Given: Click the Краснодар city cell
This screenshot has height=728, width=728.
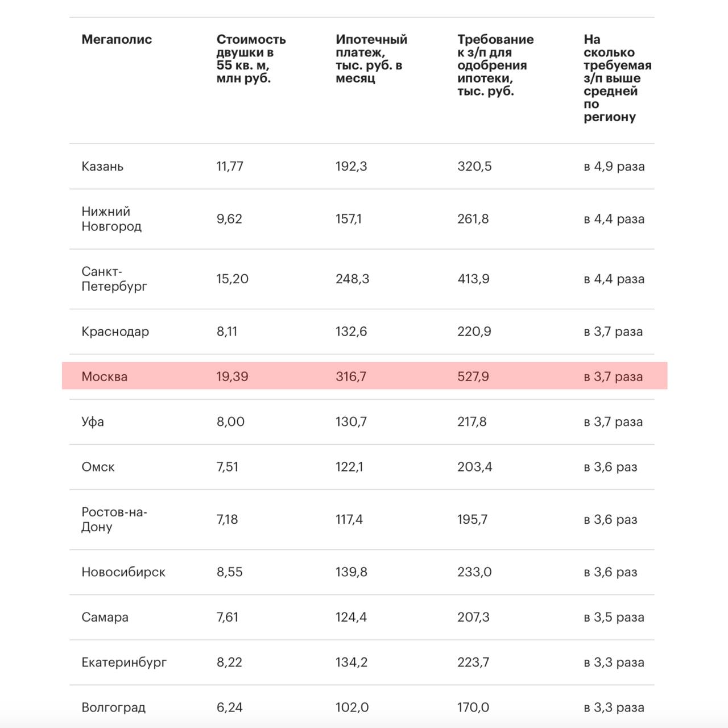Looking at the screenshot, I should click(x=115, y=332).
